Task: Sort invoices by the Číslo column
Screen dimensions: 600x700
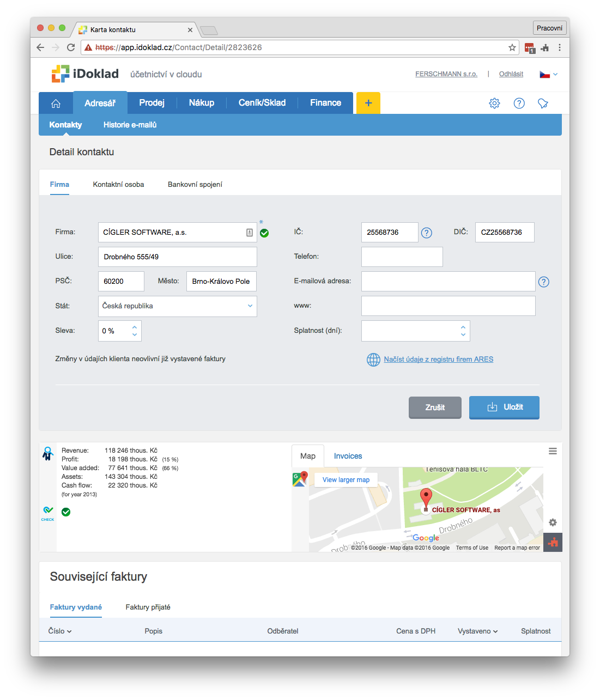Action: coord(60,631)
